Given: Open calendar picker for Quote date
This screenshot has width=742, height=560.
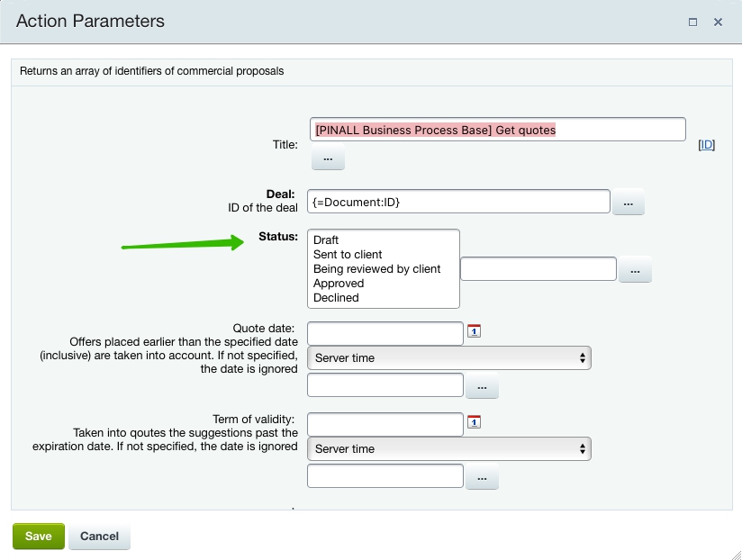Looking at the screenshot, I should (x=475, y=331).
